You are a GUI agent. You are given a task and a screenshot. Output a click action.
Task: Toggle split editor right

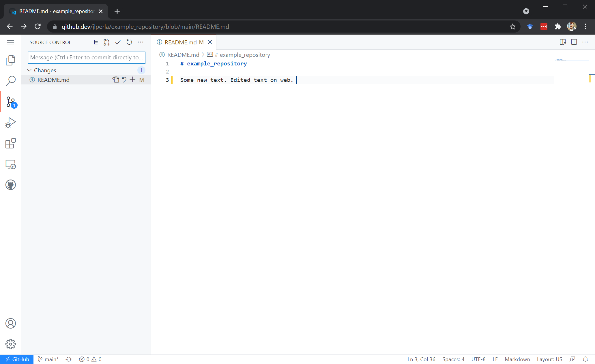pyautogui.click(x=574, y=42)
